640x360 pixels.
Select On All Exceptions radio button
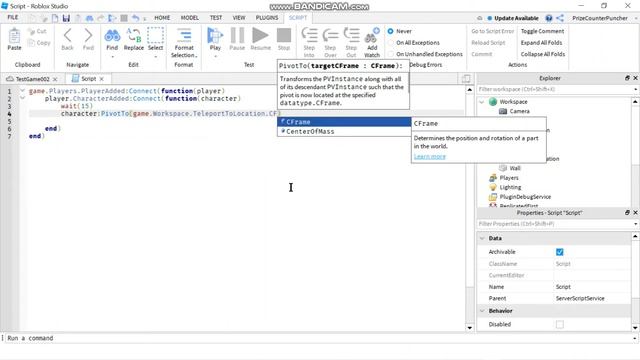point(391,42)
